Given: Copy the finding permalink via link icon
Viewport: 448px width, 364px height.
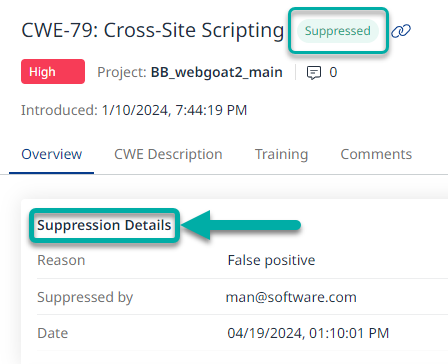Looking at the screenshot, I should [x=401, y=31].
